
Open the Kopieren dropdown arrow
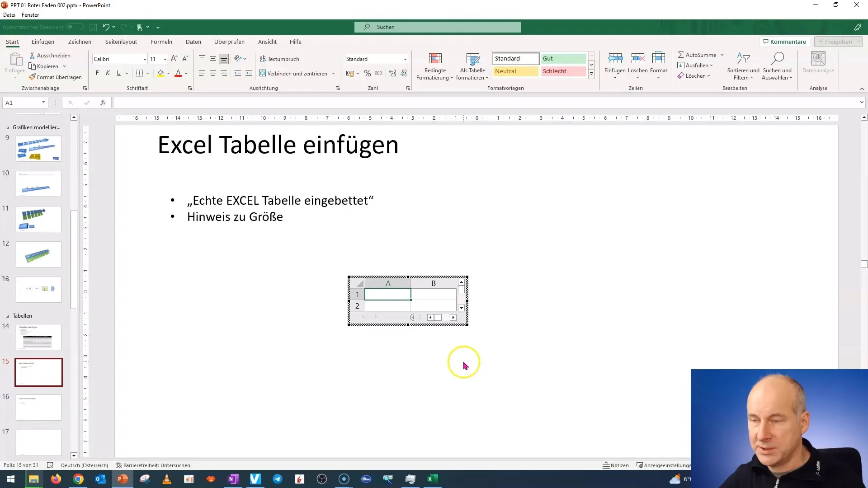(64, 66)
